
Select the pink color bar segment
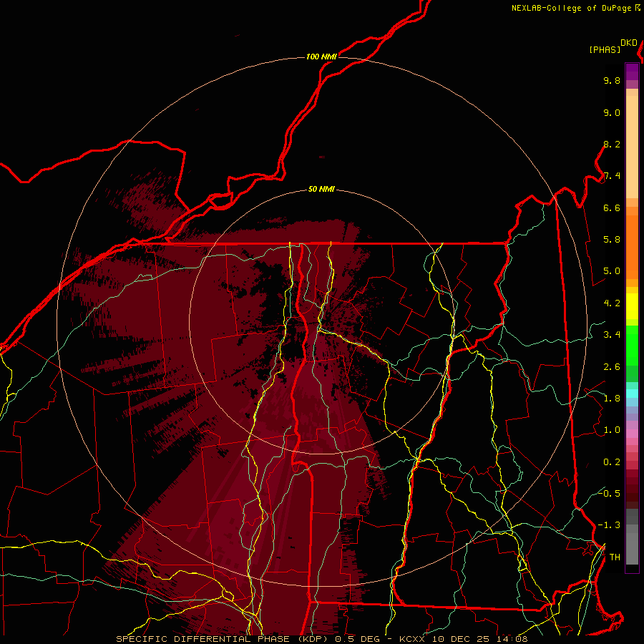coord(632,434)
